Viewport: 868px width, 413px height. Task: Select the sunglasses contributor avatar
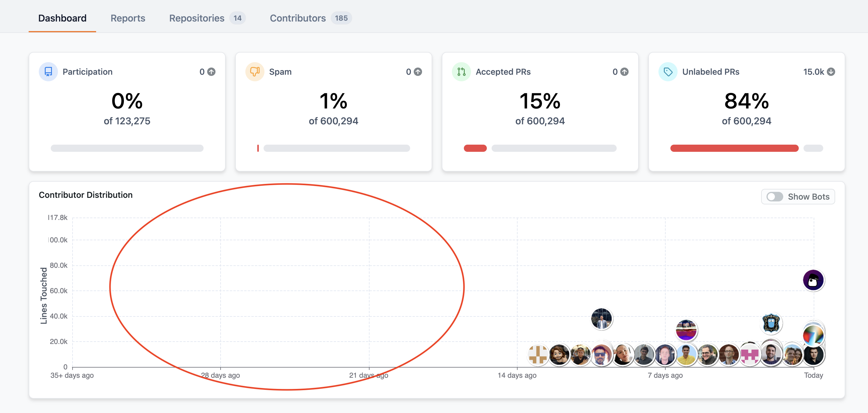click(601, 355)
